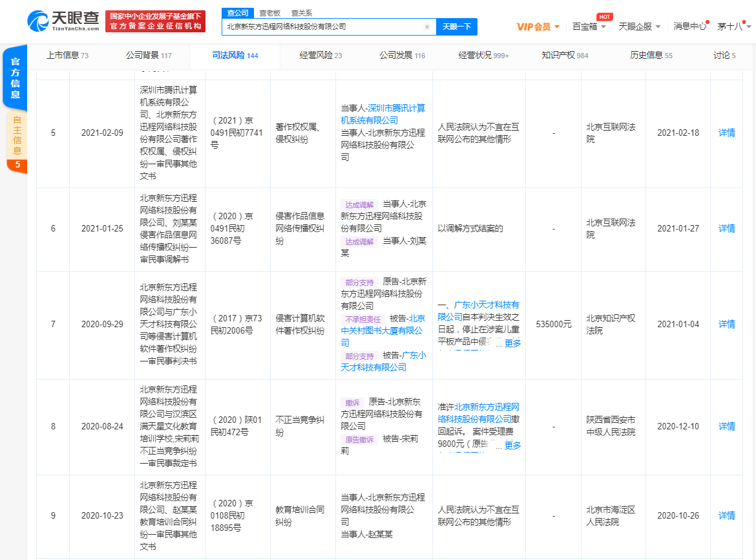
Task: Click case number （2017）京73民初2006号
Action: [236, 324]
